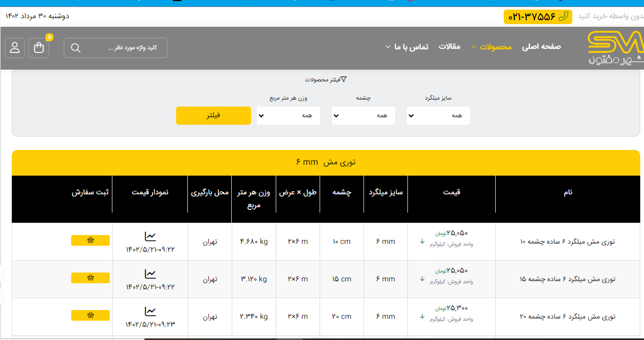Open the user account icon
Viewport: 644px width, 340px height.
14,48
